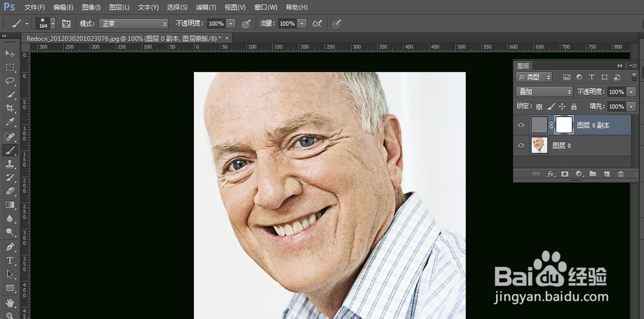Select the Crop tool
The height and width of the screenshot is (319, 644).
click(10, 108)
